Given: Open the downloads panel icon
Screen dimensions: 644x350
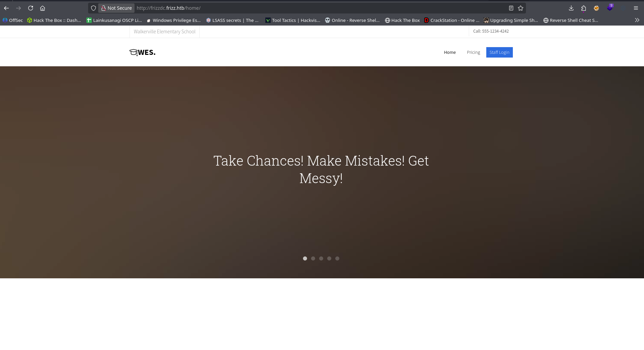Looking at the screenshot, I should pyautogui.click(x=571, y=8).
